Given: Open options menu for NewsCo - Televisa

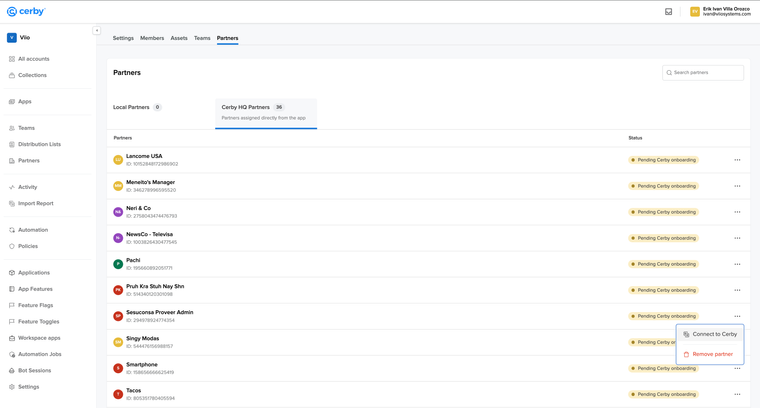Looking at the screenshot, I should tap(737, 238).
